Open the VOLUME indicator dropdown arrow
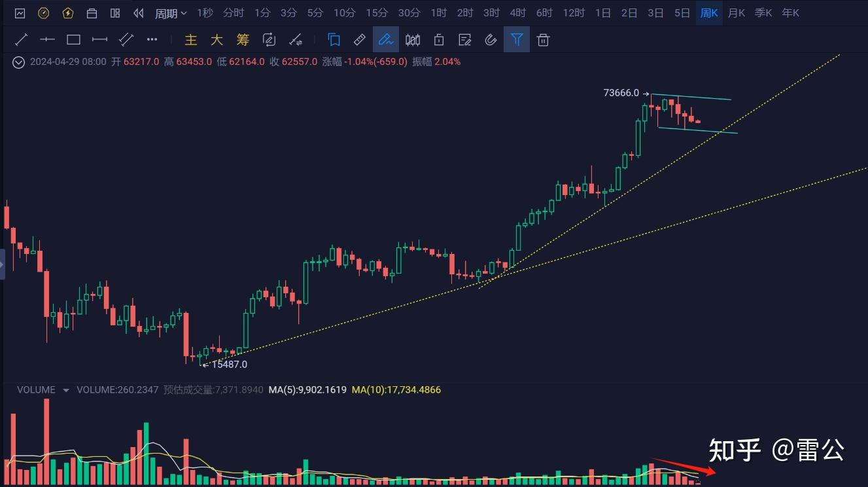This screenshot has height=487, width=868. [x=65, y=390]
